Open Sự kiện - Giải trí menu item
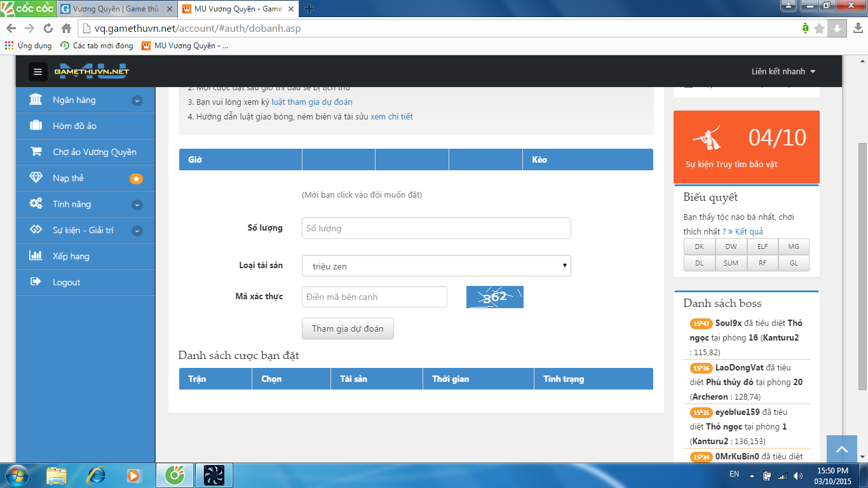Image resolution: width=868 pixels, height=488 pixels. click(83, 230)
